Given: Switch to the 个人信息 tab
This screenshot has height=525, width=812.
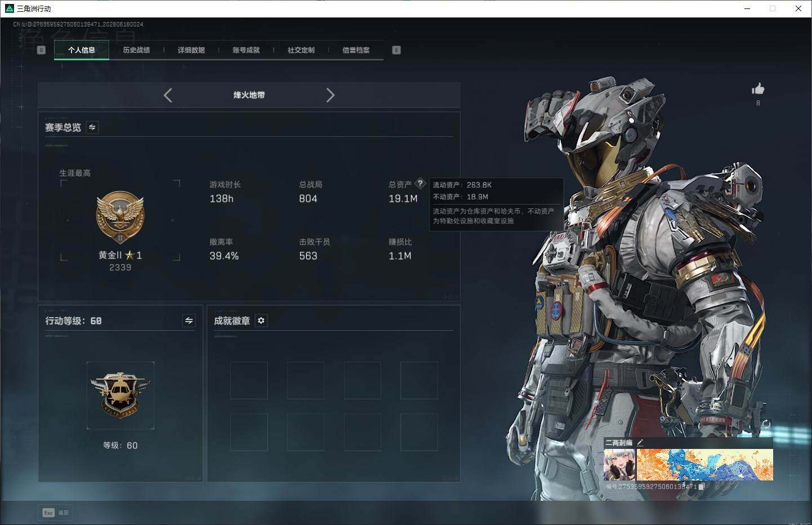Looking at the screenshot, I should coord(82,50).
